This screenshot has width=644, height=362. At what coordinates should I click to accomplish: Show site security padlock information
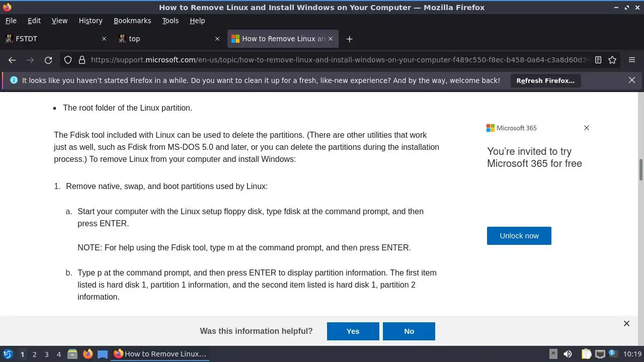[82, 60]
